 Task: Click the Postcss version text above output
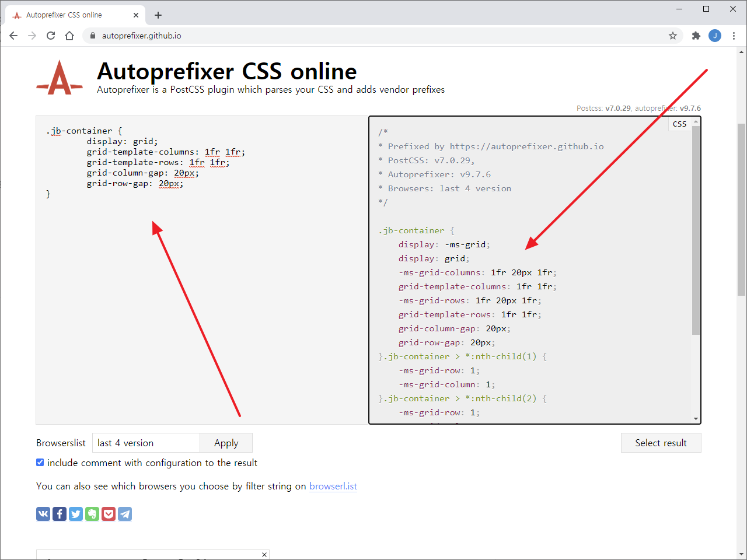pos(603,108)
